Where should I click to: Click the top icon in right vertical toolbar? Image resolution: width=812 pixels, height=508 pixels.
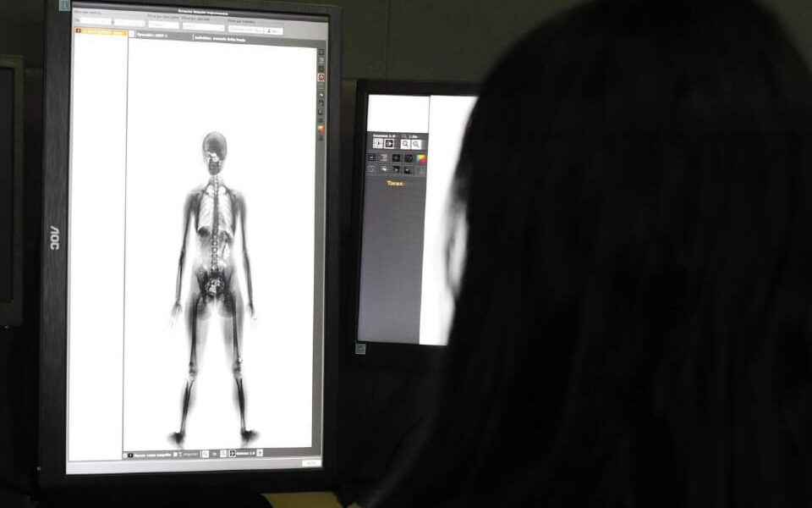[321, 52]
